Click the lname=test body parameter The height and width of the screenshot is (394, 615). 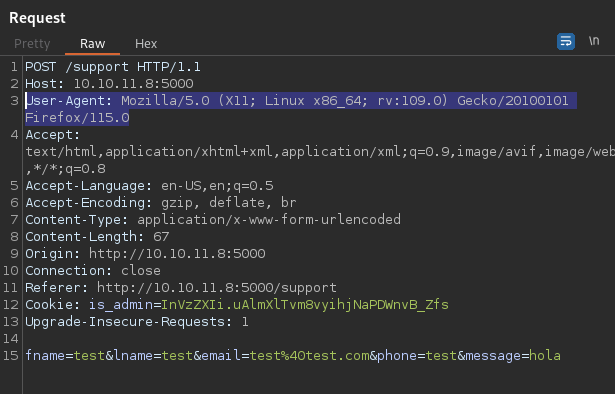coord(153,356)
